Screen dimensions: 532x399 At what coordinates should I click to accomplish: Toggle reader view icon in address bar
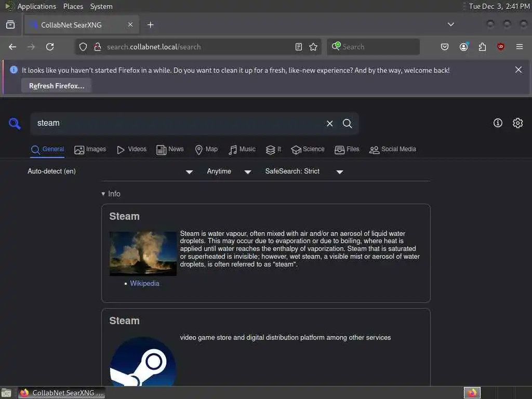click(x=299, y=47)
